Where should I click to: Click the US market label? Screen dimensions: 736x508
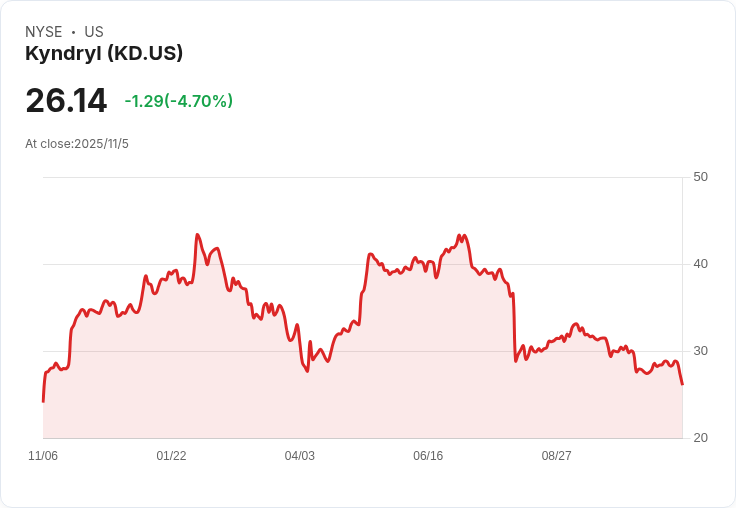pos(94,32)
